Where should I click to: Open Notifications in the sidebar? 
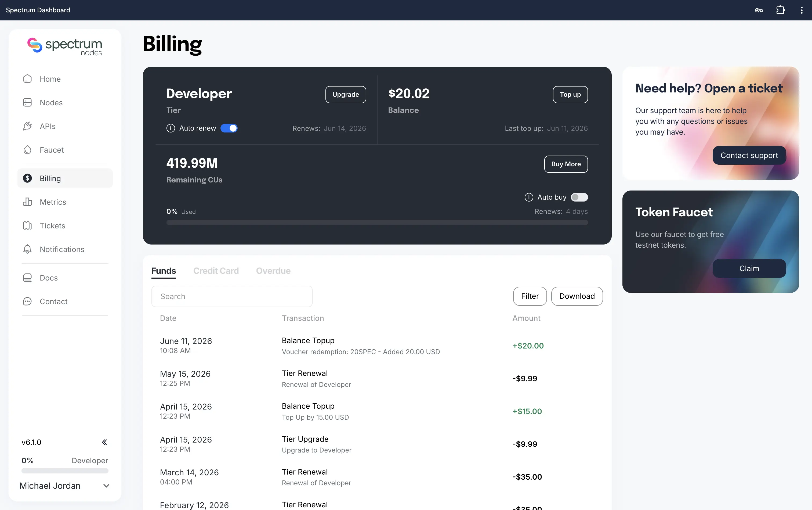tap(65, 249)
